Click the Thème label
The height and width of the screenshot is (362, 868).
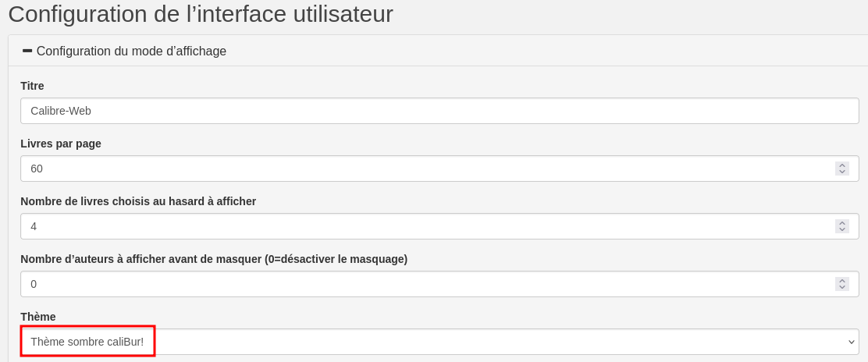38,317
